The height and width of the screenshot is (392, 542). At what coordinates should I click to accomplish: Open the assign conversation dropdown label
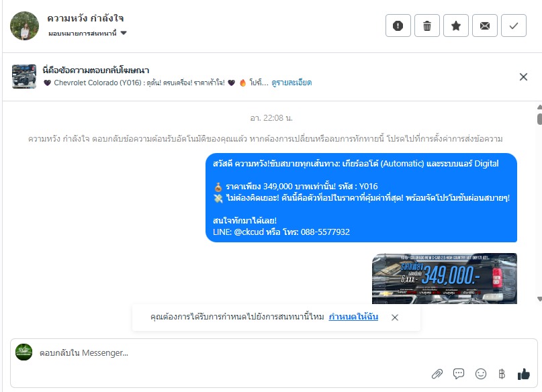[x=82, y=33]
